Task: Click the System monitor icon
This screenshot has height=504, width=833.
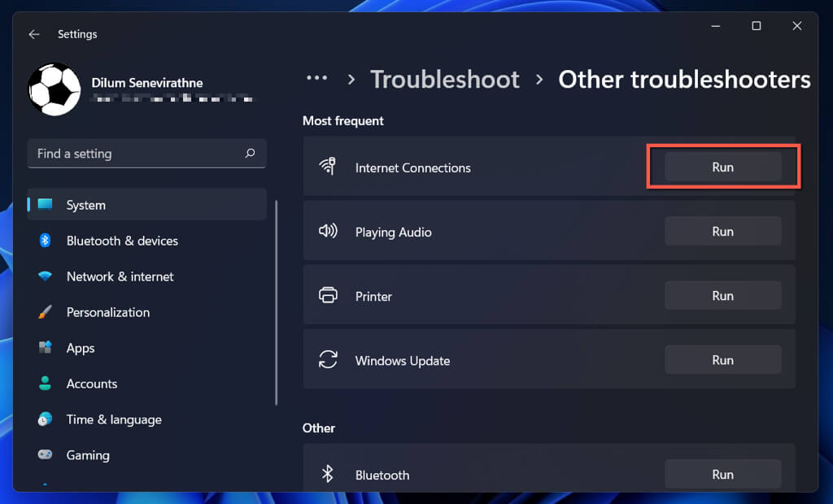Action: 46,204
